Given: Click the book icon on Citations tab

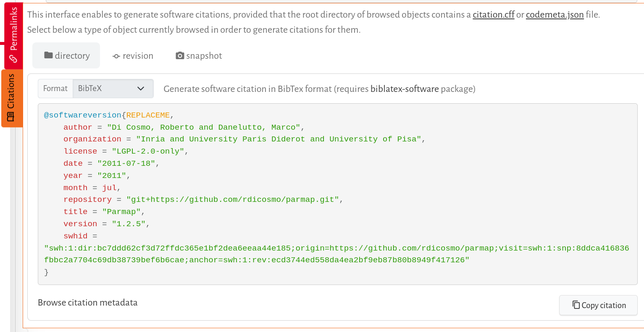Looking at the screenshot, I should (11, 117).
